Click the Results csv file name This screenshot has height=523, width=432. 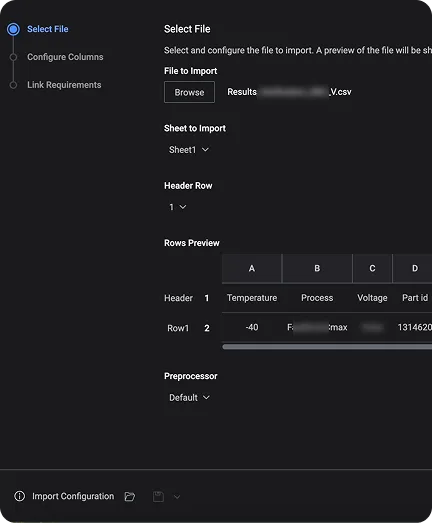(289, 92)
